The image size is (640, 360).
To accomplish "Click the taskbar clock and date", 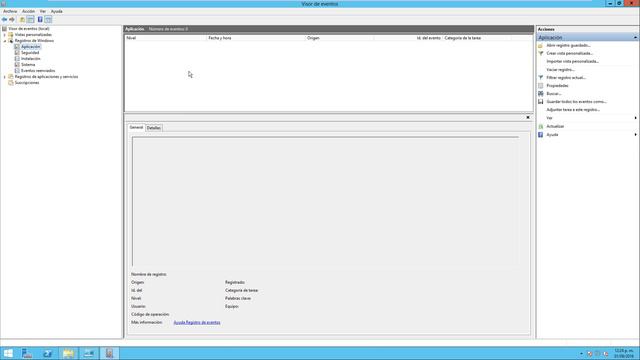I will point(624,353).
